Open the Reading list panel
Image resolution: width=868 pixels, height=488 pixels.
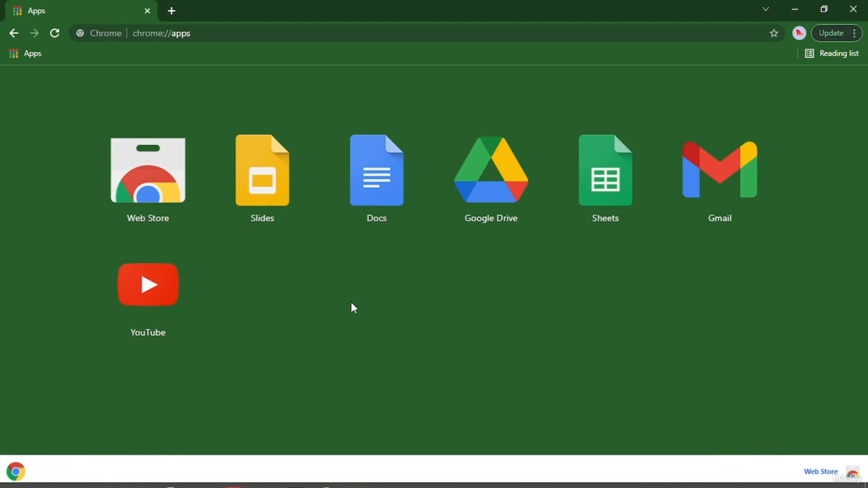coord(832,54)
